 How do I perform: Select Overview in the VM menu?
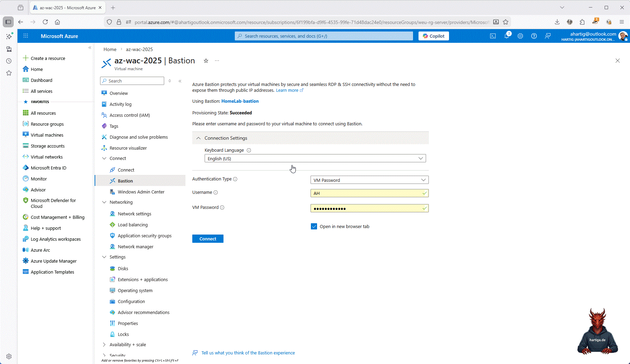[119, 93]
